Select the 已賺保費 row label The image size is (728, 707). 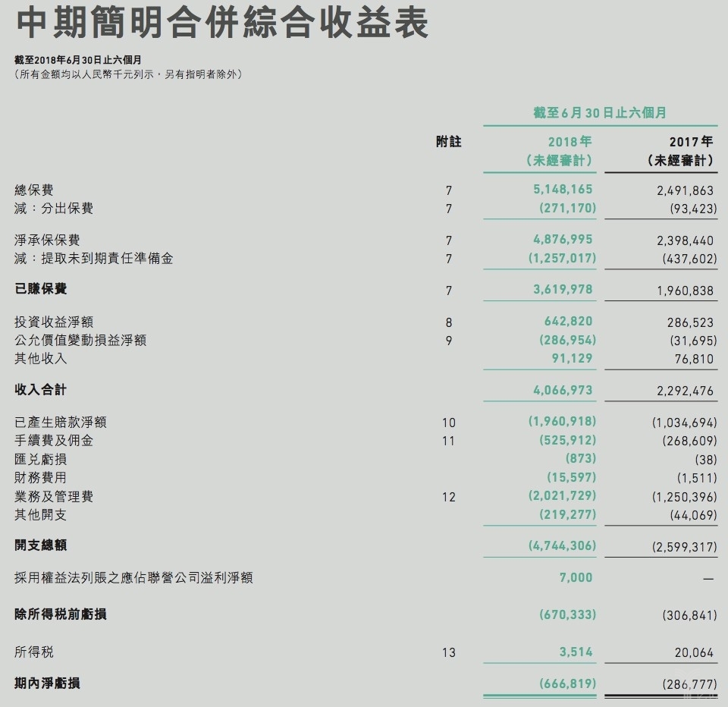(x=40, y=289)
